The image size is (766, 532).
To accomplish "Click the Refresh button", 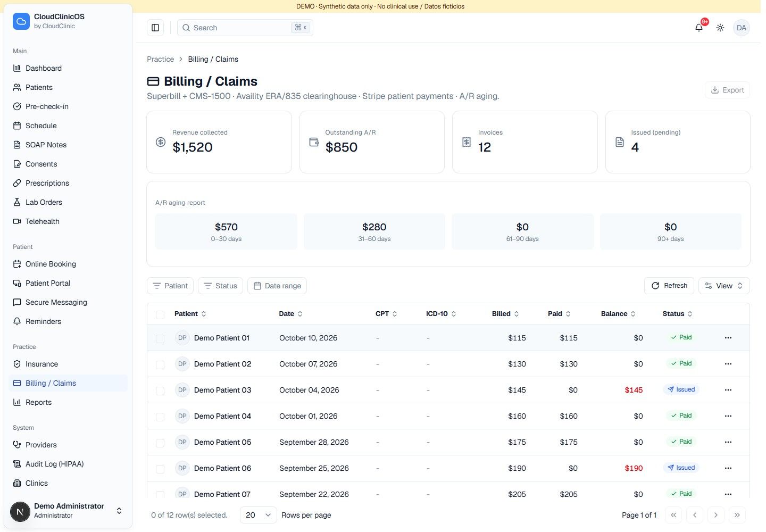I will 669,286.
